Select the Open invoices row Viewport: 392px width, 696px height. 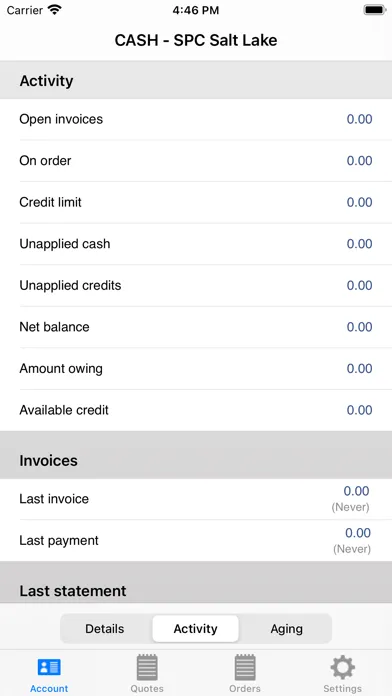pos(196,119)
